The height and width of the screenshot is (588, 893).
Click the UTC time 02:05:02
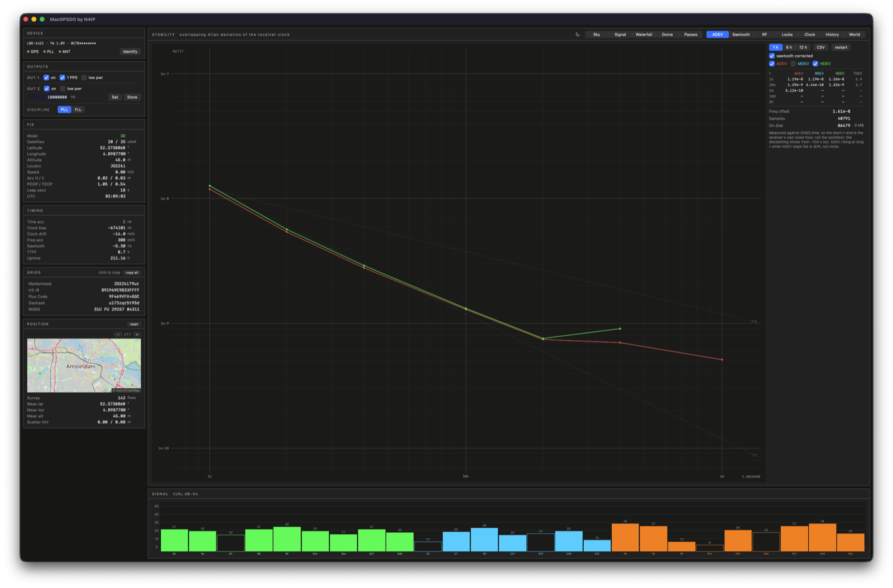[x=116, y=196]
